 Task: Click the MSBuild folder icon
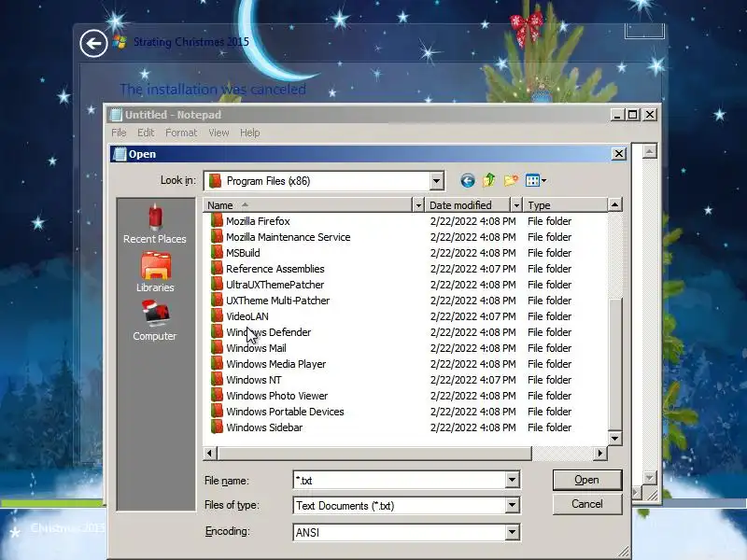[217, 252]
